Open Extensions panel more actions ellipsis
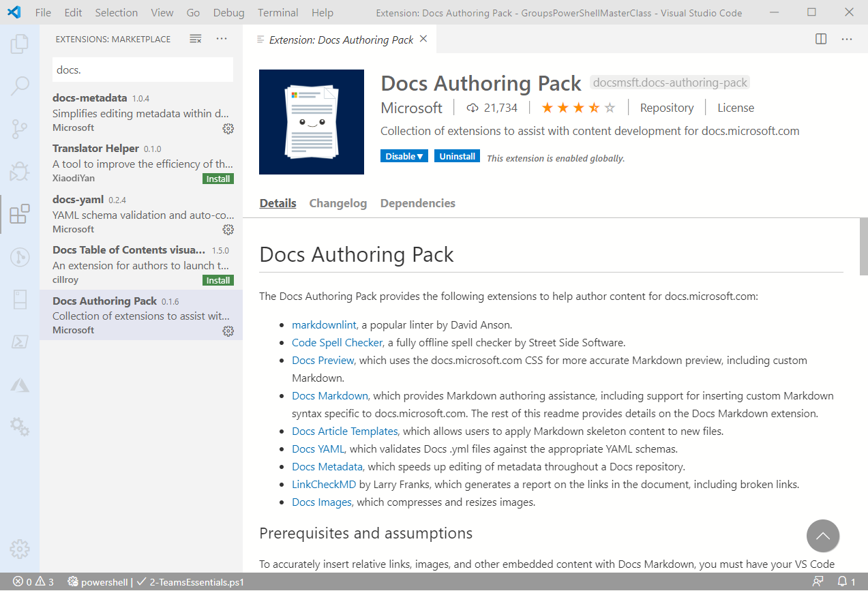Image resolution: width=868 pixels, height=591 pixels. (222, 39)
